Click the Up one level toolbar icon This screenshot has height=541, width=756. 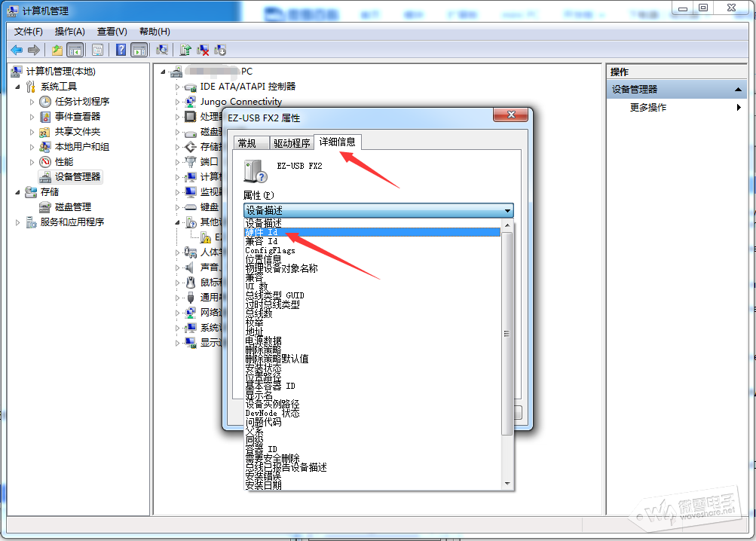[x=57, y=50]
